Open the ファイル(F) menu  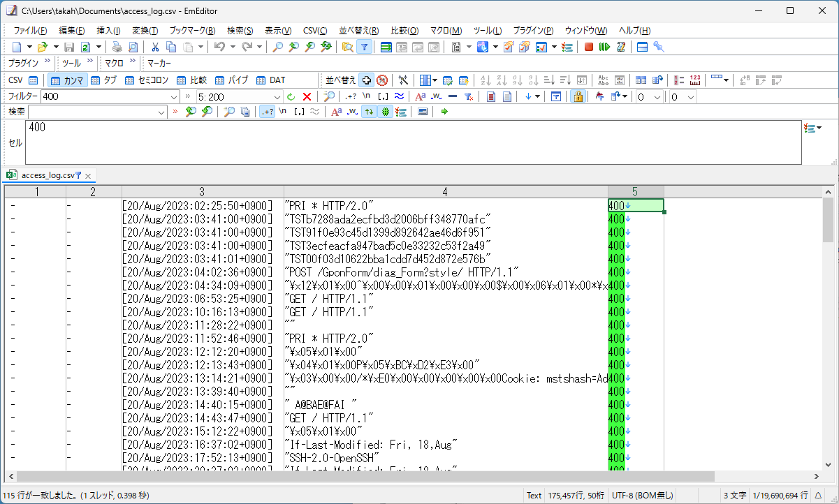click(x=30, y=31)
